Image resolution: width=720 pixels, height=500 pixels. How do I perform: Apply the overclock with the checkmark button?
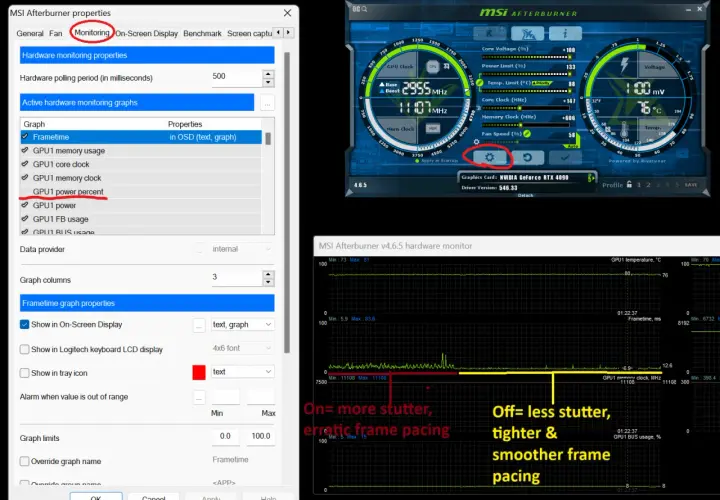click(x=565, y=157)
